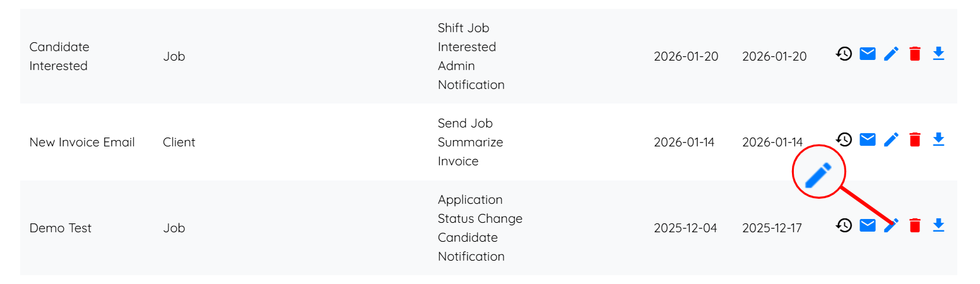This screenshot has width=980, height=284.
Task: Click the mail icon for New Invoice Email
Action: pos(868,139)
